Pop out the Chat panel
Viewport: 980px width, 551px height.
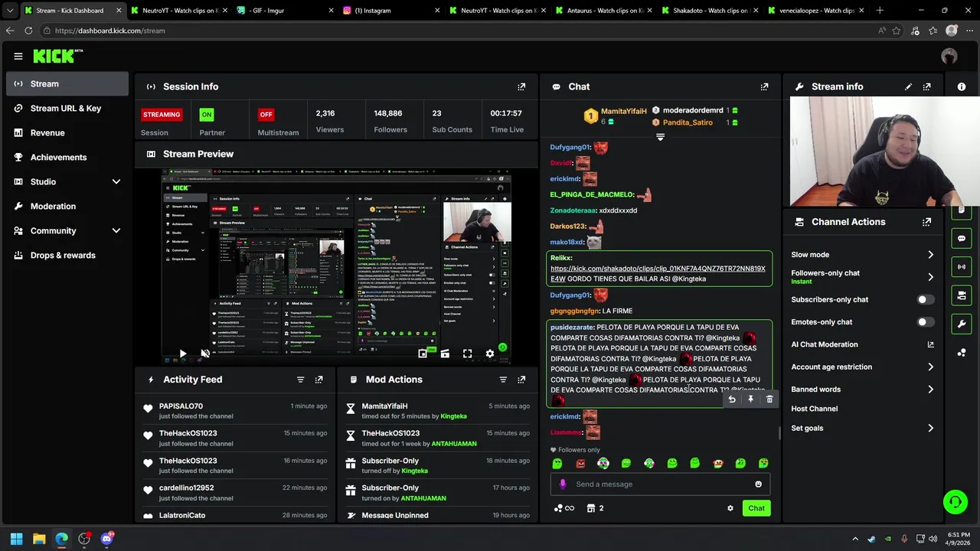(764, 86)
